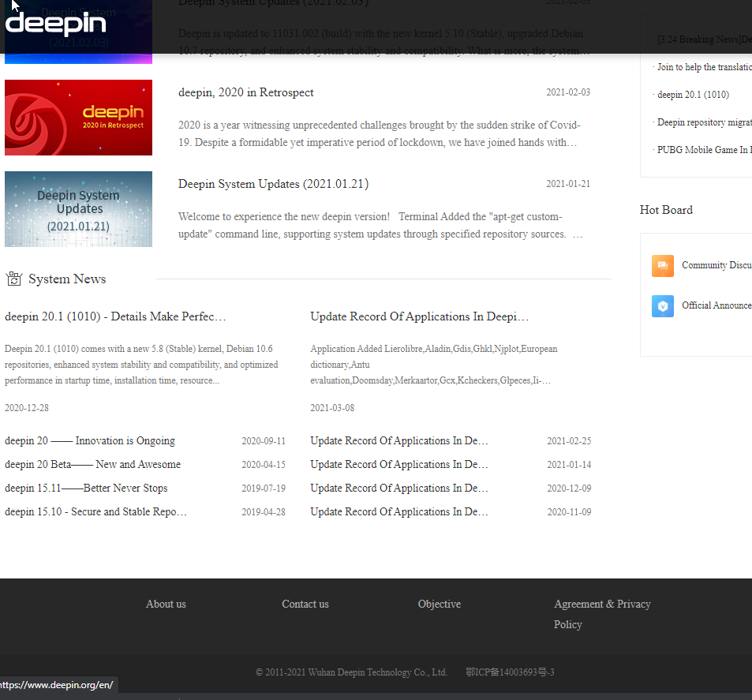Open the Objective footer link

440,604
